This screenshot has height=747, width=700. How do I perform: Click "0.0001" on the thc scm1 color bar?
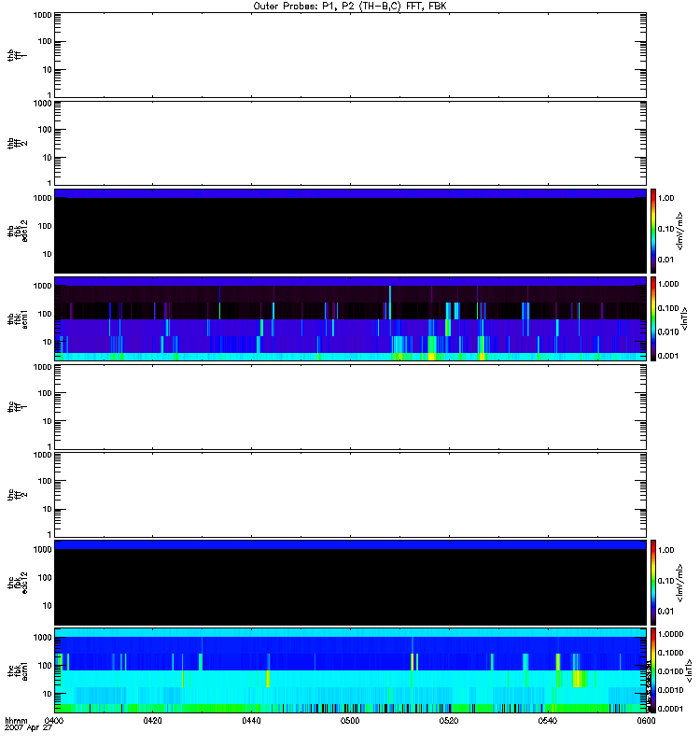(670, 709)
